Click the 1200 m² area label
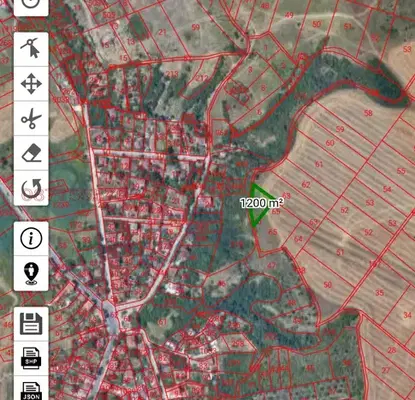 [x=262, y=203]
